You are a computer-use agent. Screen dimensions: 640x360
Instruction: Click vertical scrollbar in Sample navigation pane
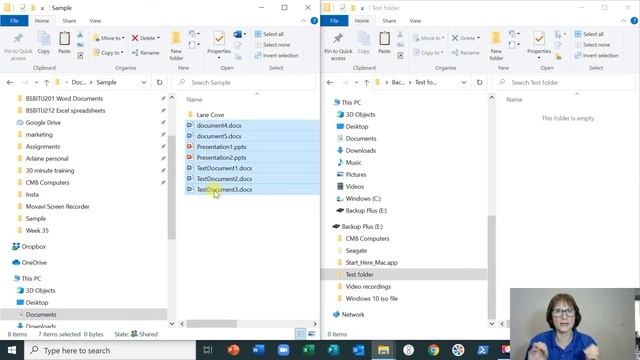[172, 188]
